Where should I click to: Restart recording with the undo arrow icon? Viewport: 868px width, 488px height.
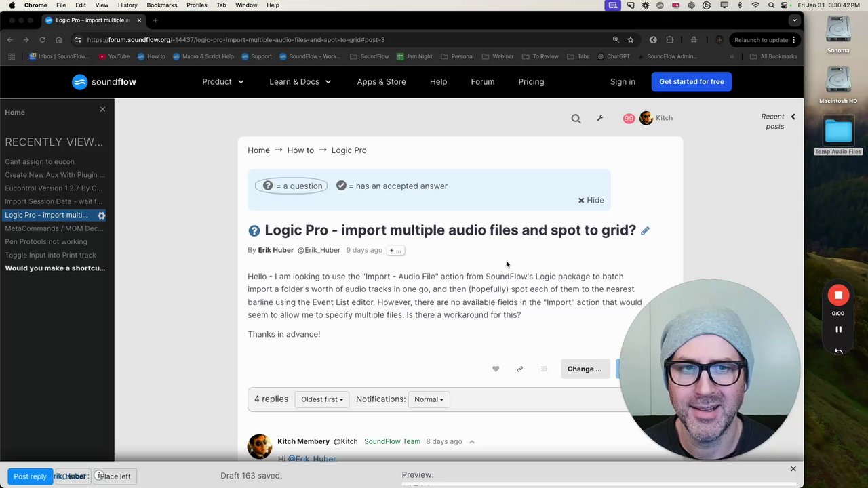coord(838,352)
